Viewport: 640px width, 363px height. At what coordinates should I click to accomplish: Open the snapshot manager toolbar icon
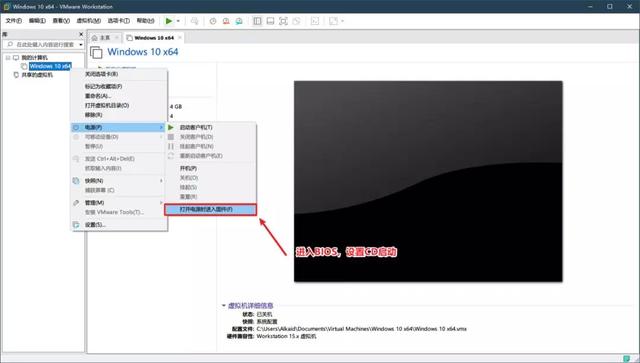click(x=239, y=21)
